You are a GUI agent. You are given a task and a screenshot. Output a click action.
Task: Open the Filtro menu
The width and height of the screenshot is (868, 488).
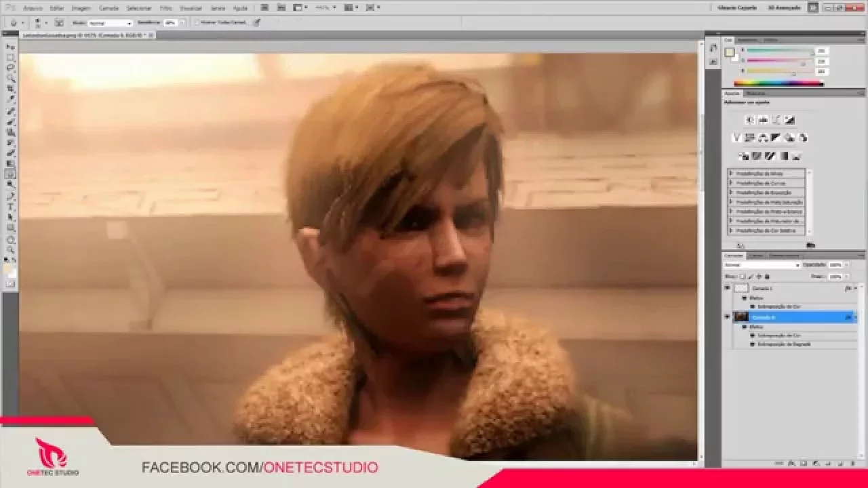click(165, 8)
